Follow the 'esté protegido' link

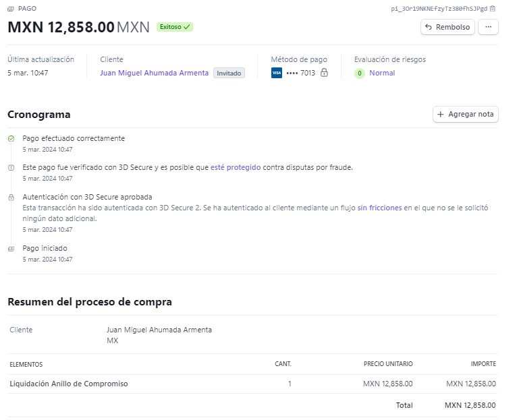236,167
